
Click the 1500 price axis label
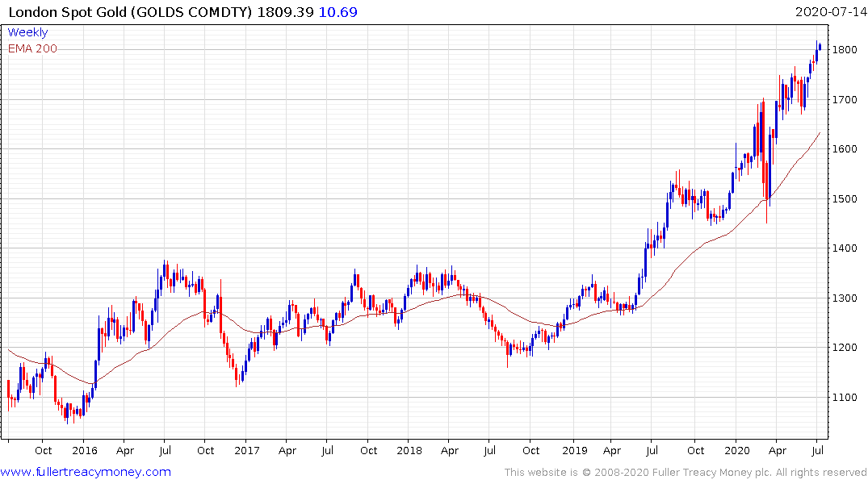(x=845, y=198)
